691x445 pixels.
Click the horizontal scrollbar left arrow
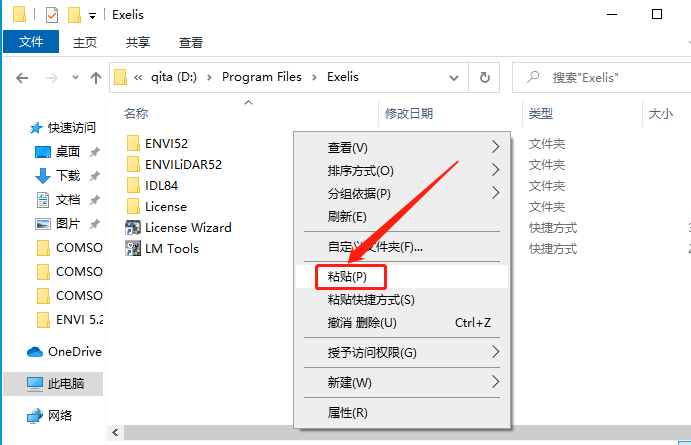pyautogui.click(x=115, y=432)
